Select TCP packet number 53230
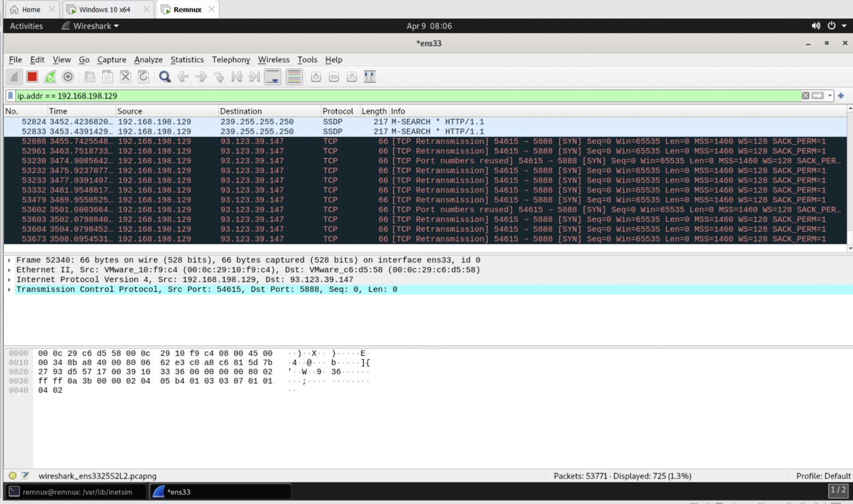This screenshot has height=504, width=853. click(425, 161)
